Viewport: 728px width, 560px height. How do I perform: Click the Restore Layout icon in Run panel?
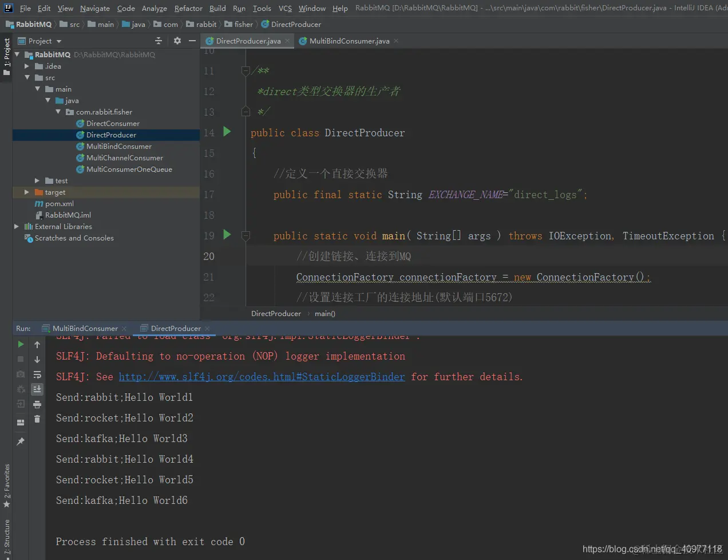coord(21,423)
